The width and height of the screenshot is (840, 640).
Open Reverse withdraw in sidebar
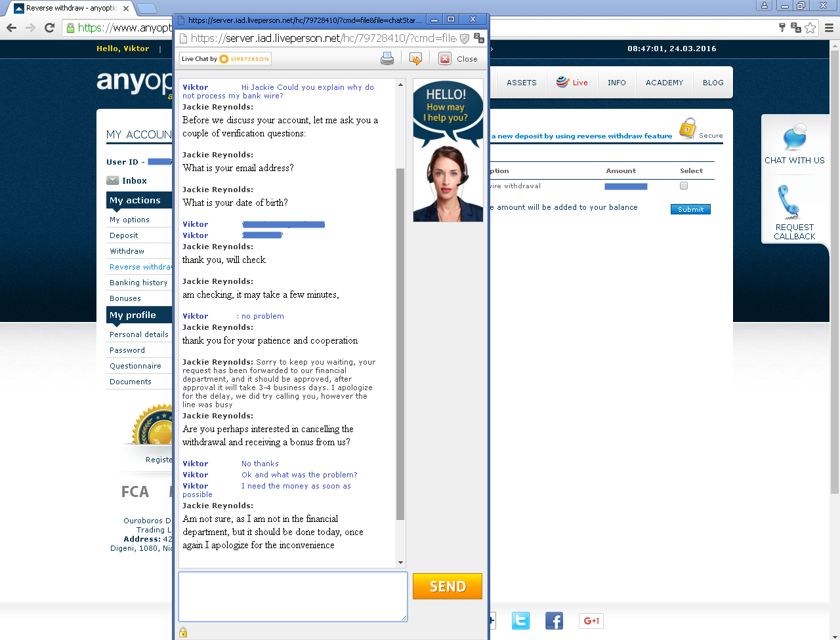pos(140,267)
